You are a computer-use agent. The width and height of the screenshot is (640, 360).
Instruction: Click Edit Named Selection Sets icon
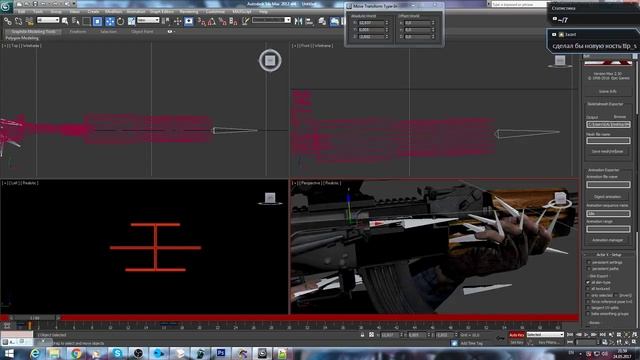[x=245, y=21]
